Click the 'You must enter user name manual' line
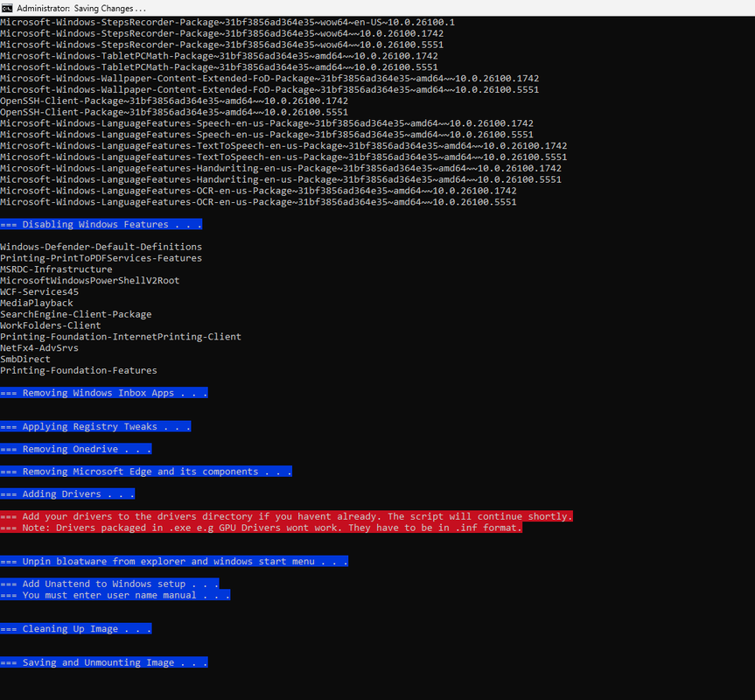755x700 pixels. click(115, 595)
